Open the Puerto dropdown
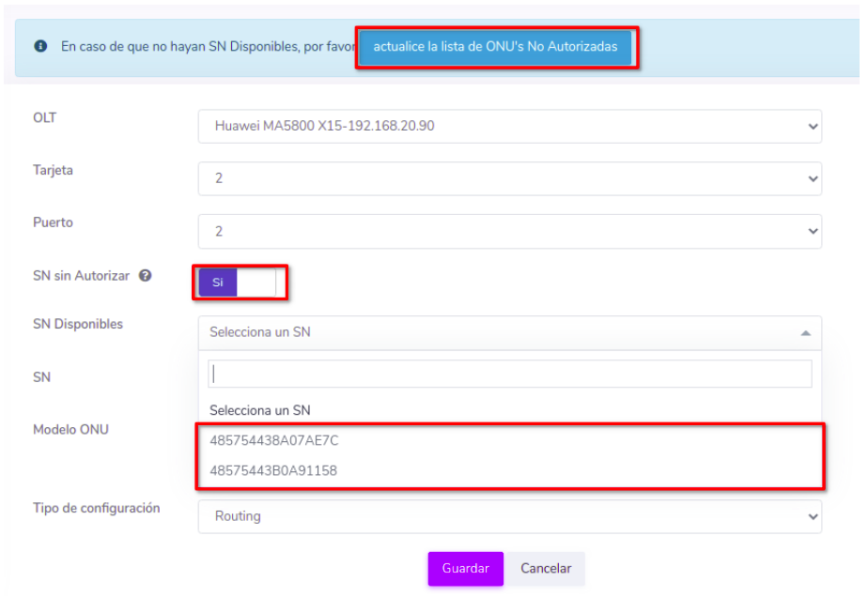The height and width of the screenshot is (612, 868). pos(509,231)
